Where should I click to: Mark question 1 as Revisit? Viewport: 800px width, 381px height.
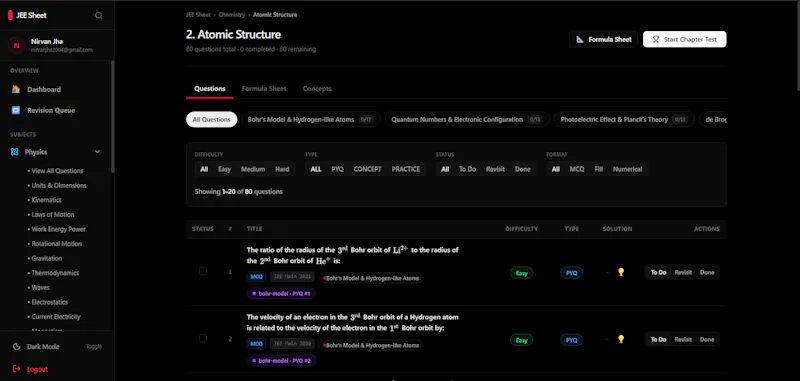pos(683,272)
